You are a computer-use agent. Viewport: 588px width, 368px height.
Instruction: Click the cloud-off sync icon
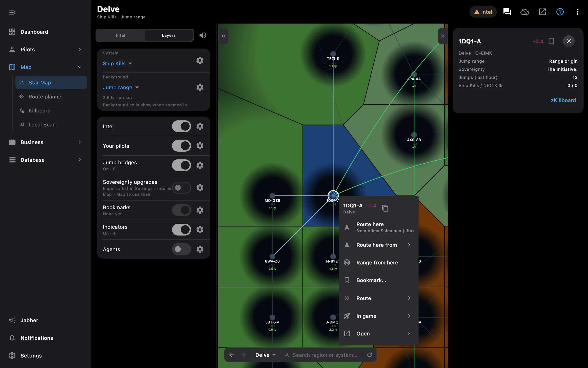click(x=525, y=12)
